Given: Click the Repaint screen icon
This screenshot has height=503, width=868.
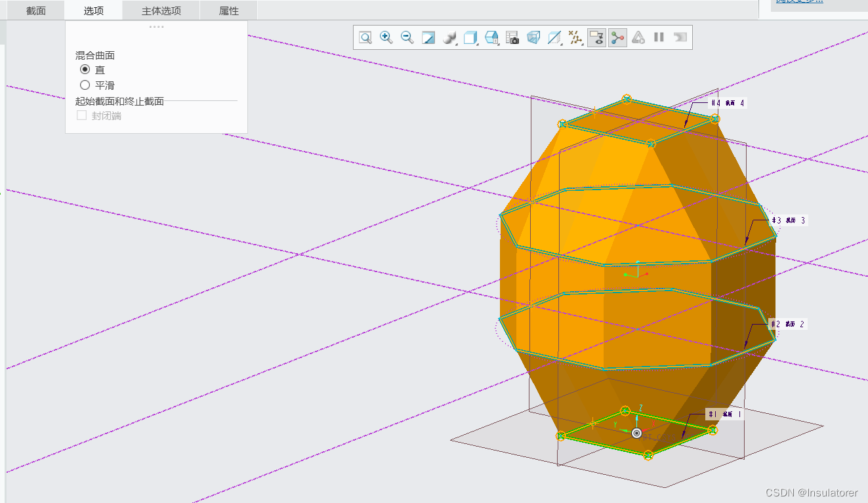Looking at the screenshot, I should click(x=428, y=38).
